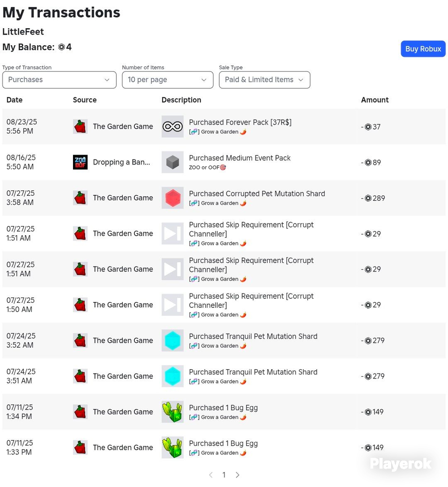This screenshot has height=487, width=448.
Task: Click the Skip Requirement icon in the 1:50 AM row
Action: 172,305
